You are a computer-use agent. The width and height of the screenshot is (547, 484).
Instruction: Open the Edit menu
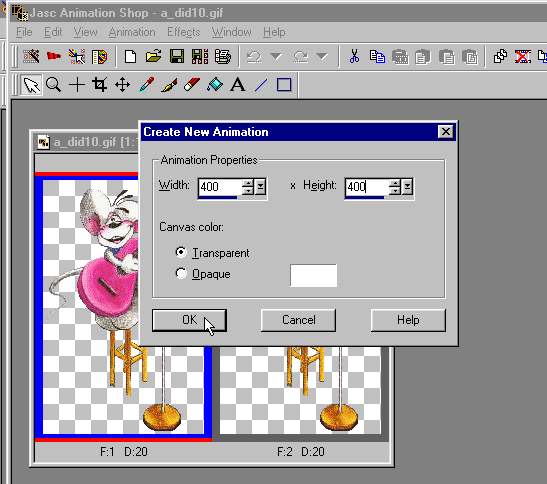53,32
